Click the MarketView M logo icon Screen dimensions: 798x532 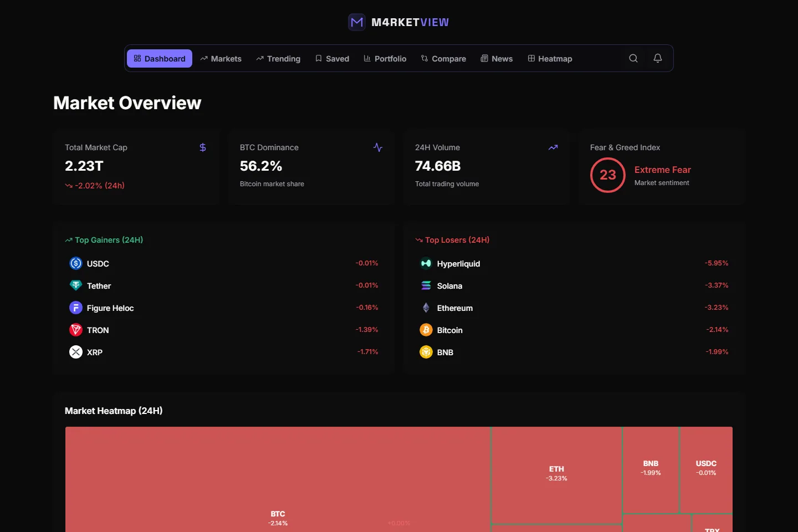pyautogui.click(x=357, y=22)
